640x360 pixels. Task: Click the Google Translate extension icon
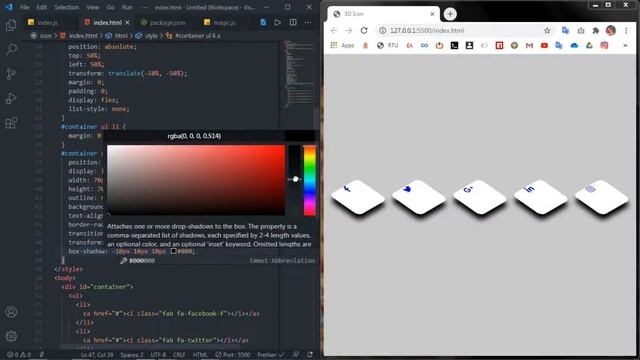[565, 31]
